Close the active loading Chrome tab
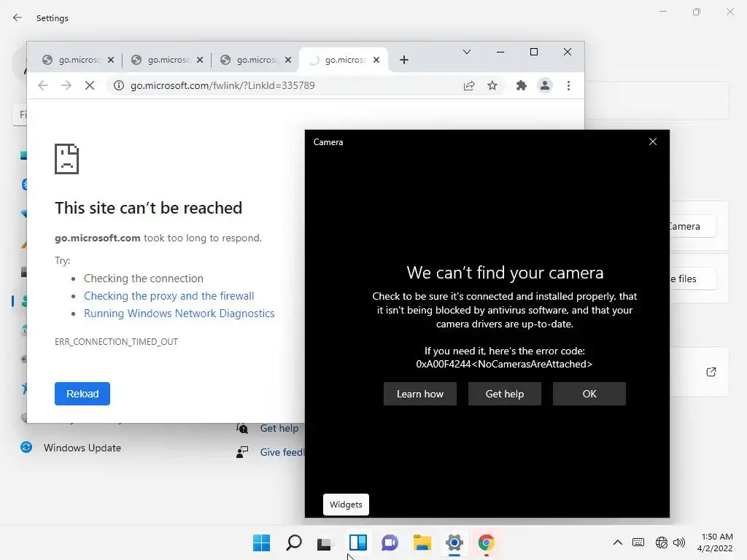The width and height of the screenshot is (747, 560). (376, 60)
